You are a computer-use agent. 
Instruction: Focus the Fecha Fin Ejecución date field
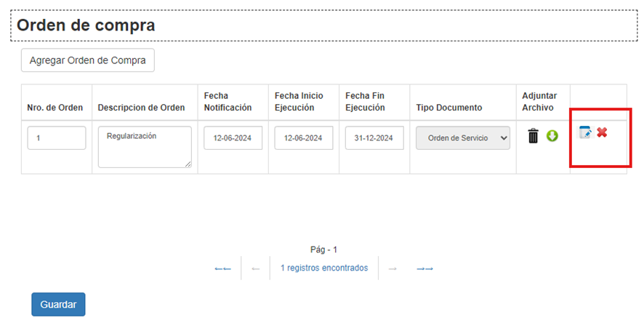[x=374, y=138]
